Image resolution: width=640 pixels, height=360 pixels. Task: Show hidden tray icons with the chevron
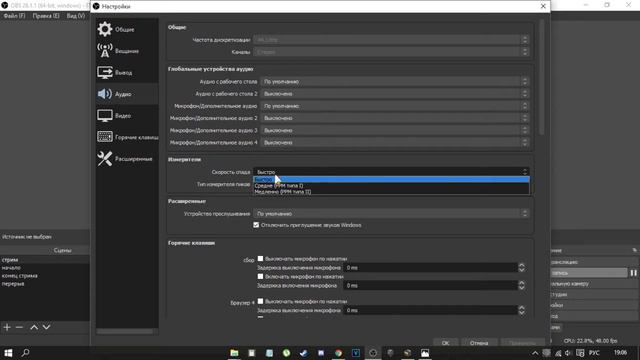click(535, 353)
